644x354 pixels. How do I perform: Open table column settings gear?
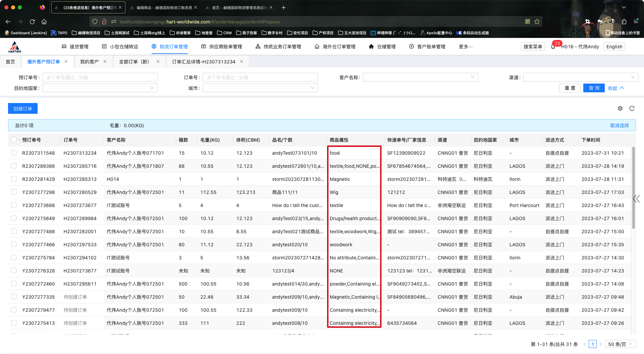coord(620,108)
